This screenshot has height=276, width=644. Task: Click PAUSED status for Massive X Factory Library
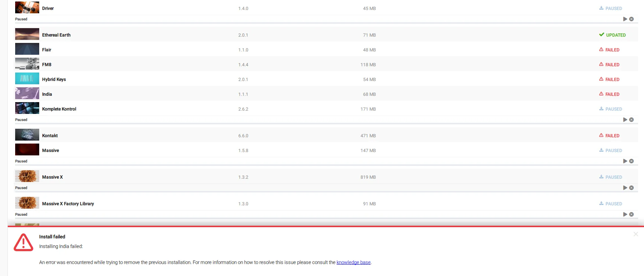click(x=611, y=203)
